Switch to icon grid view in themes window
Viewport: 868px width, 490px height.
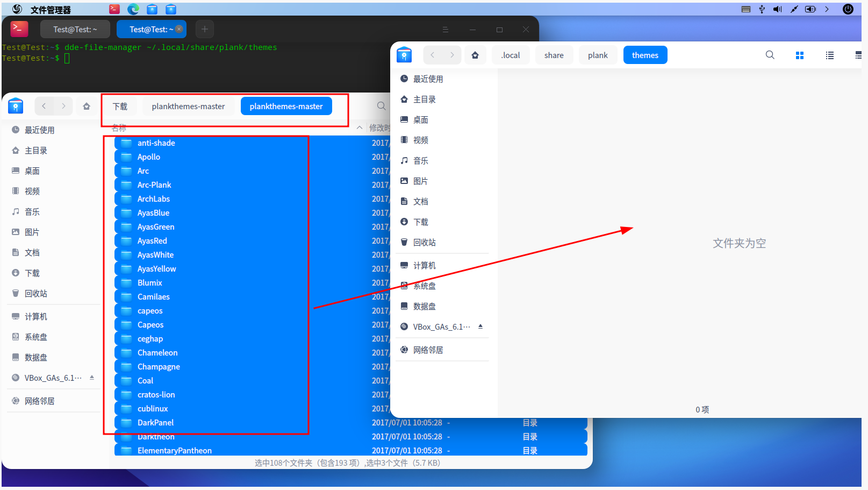pyautogui.click(x=800, y=55)
